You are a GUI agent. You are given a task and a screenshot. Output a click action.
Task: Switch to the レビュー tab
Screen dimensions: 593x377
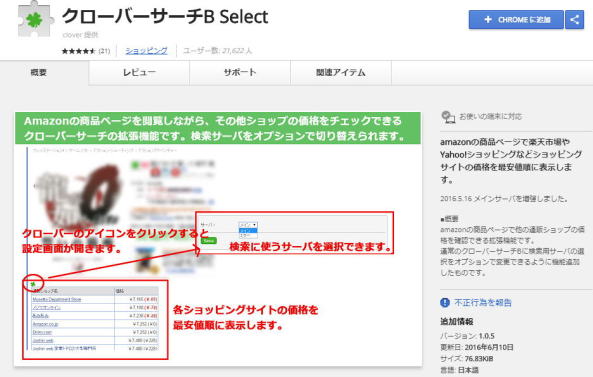(x=139, y=73)
